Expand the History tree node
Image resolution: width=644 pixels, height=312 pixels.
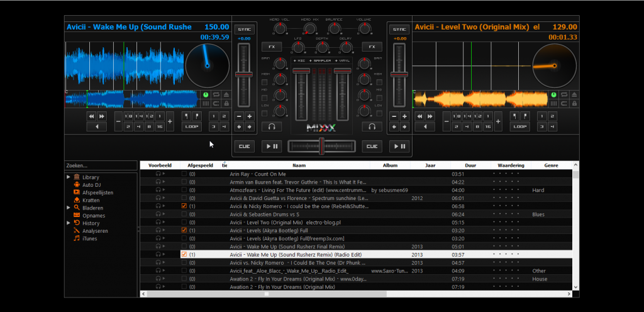coord(69,223)
